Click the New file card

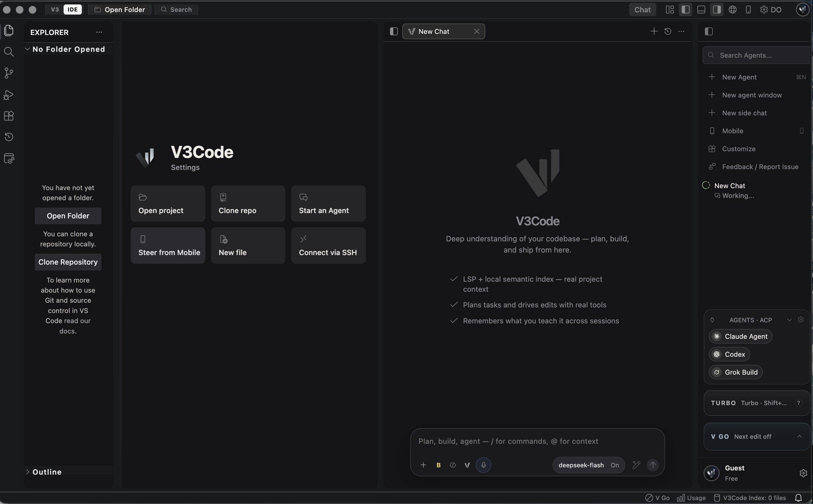tap(248, 246)
